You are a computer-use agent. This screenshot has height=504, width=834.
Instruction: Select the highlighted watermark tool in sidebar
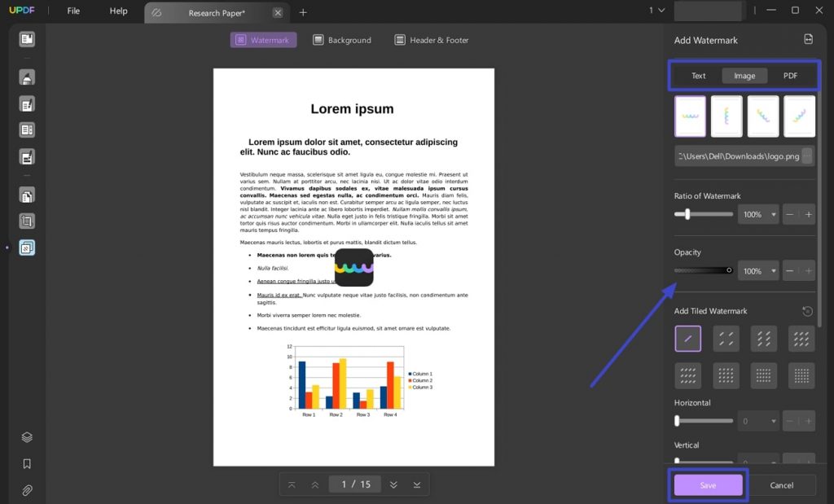point(27,247)
